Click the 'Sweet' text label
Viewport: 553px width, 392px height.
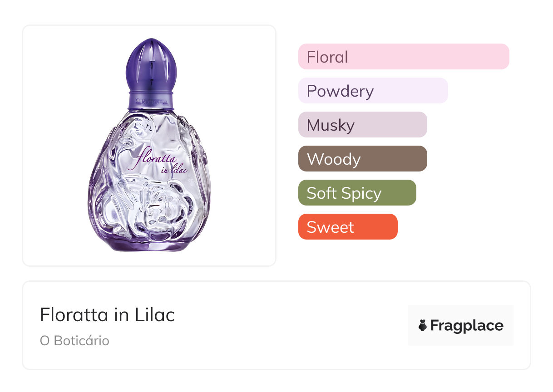click(x=330, y=227)
